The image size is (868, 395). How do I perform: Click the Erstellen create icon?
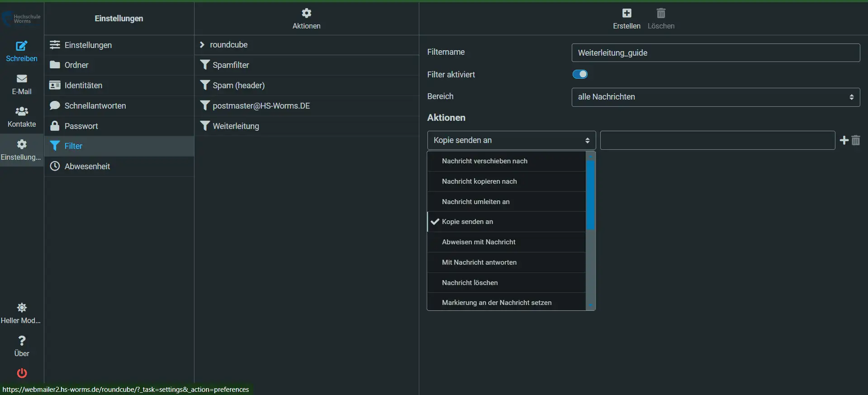point(626,14)
